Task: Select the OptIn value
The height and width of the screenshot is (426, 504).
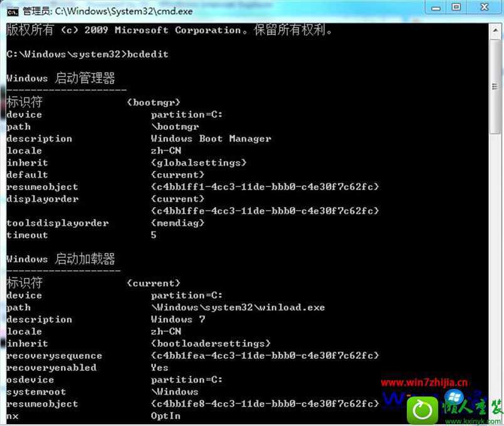Action: 166,416
